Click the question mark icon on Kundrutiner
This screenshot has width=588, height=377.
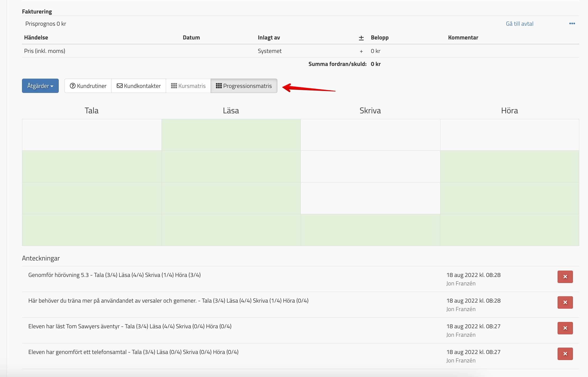(73, 86)
